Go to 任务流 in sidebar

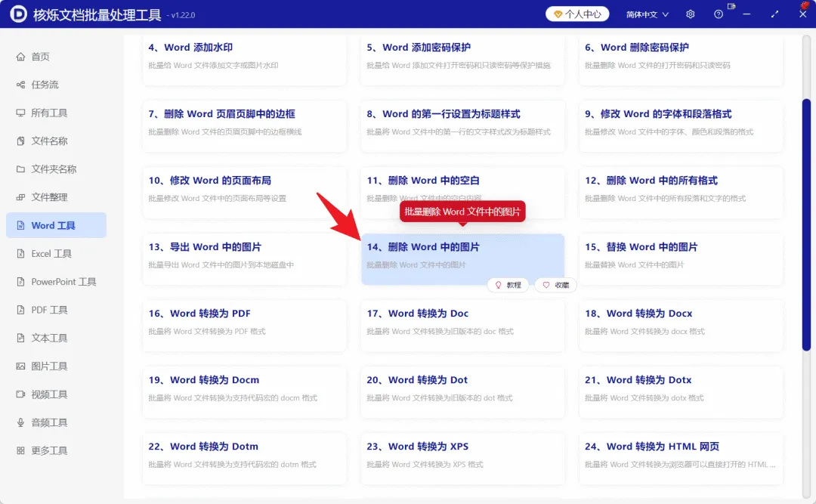pos(56,85)
